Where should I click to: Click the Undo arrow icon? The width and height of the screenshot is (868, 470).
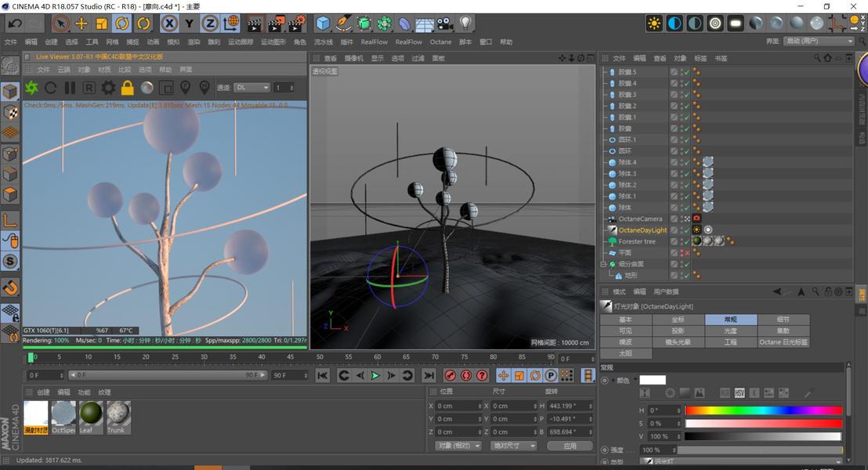pos(15,23)
